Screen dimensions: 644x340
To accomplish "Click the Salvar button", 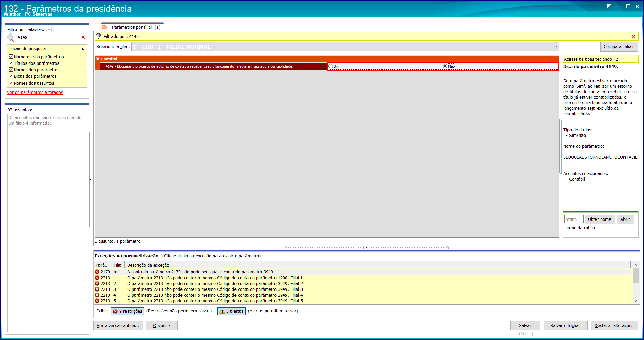I will [x=525, y=326].
